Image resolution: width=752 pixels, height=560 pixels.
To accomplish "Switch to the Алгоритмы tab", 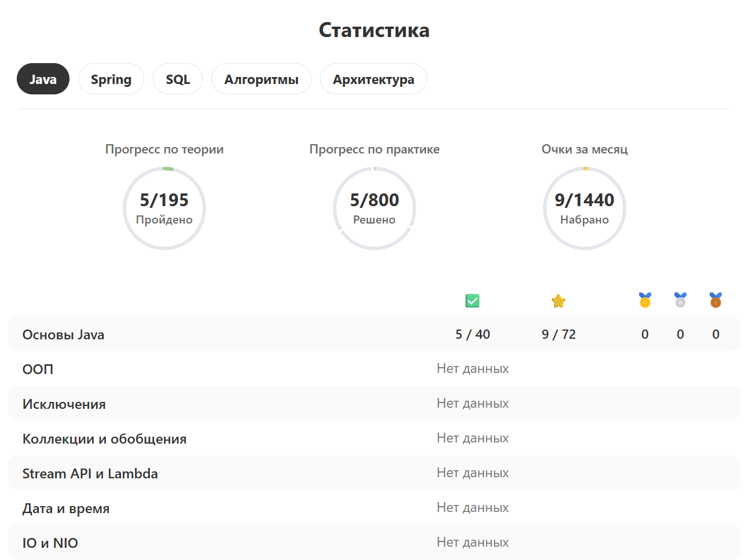I will click(x=261, y=79).
